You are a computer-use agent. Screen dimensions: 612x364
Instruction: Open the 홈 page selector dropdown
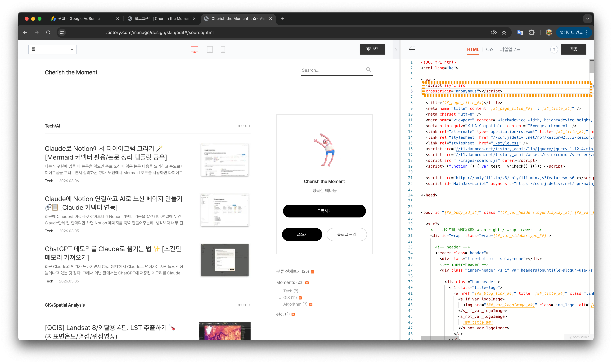point(52,49)
